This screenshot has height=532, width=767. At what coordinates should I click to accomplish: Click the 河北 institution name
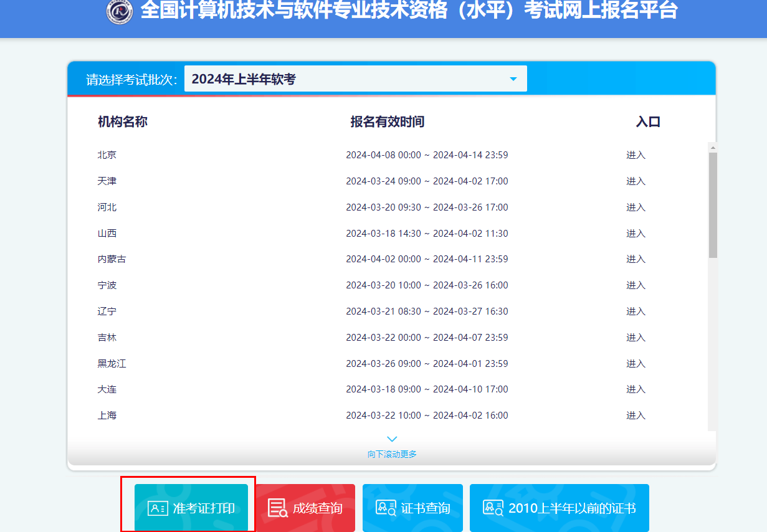(107, 207)
